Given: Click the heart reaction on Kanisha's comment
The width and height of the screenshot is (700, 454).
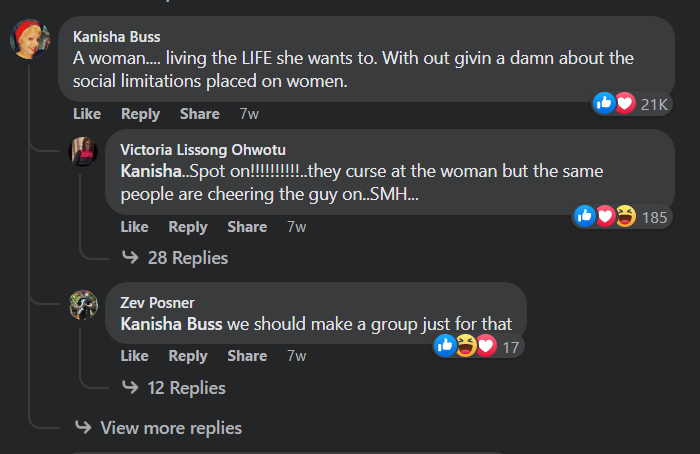Looking at the screenshot, I should pyautogui.click(x=625, y=103).
